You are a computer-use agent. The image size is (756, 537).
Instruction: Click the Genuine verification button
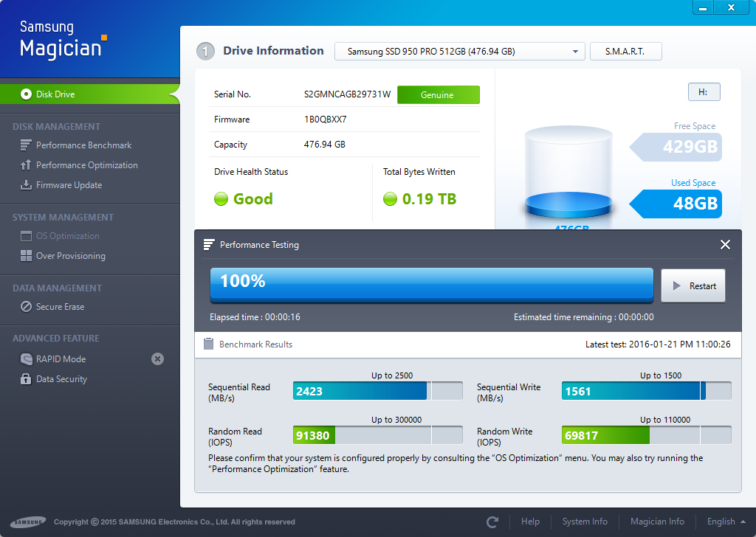click(x=438, y=95)
